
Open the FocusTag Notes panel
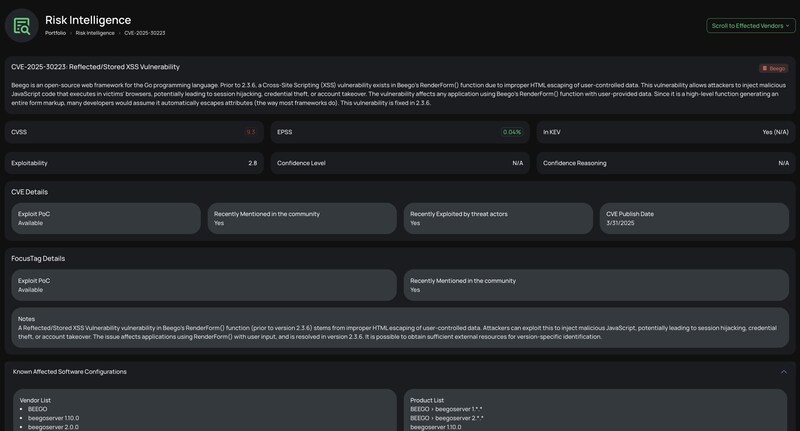400,328
